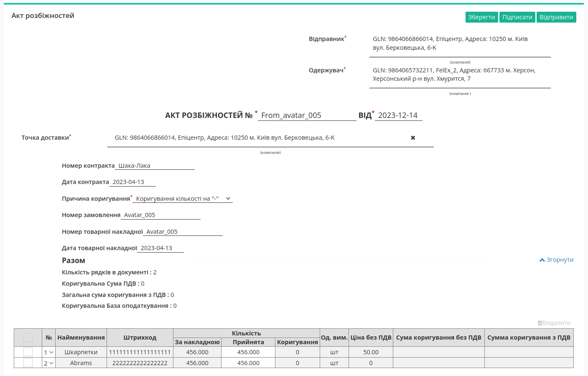Tick the checkbox for the Шкарпетки row
Image resolution: width=588 pixels, height=376 pixels.
[x=28, y=352]
